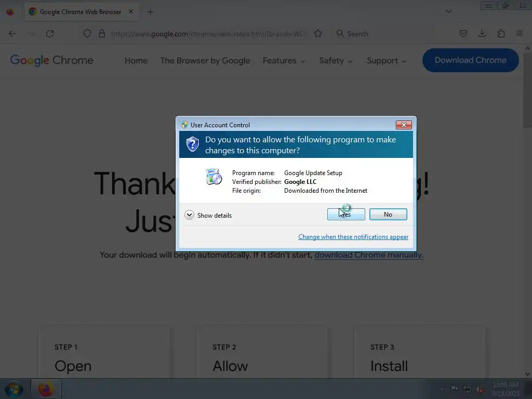This screenshot has height=399, width=532.
Task: Click the Google Chrome logo
Action: tap(51, 60)
